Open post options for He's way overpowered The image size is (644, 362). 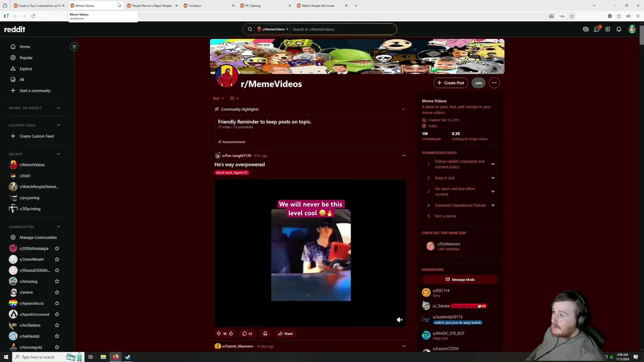[x=404, y=156]
